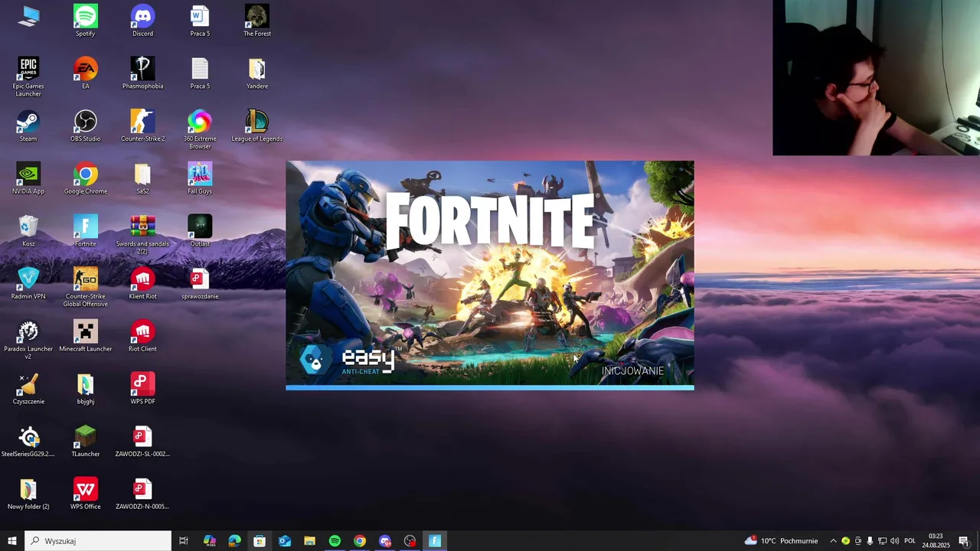980x551 pixels.
Task: Select Counter-Strike Global Offensive shortcut
Action: pos(85,287)
